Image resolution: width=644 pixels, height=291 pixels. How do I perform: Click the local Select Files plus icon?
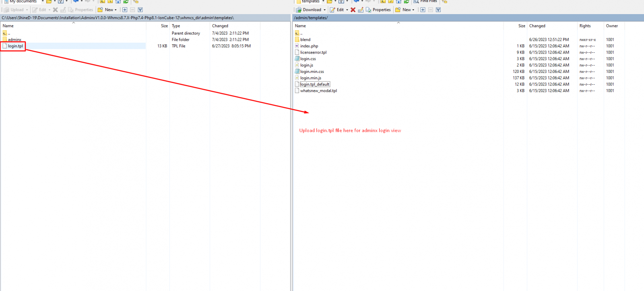[125, 10]
